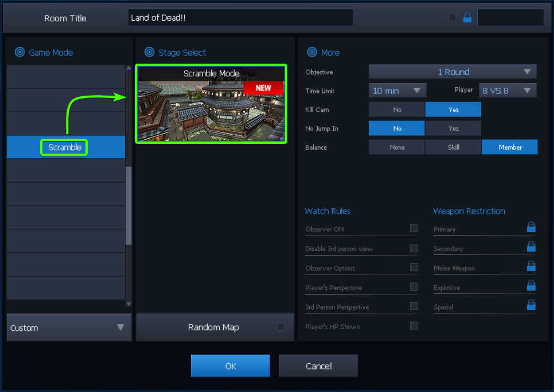The width and height of the screenshot is (554, 392).
Task: Click the Stage Select target icon
Action: pos(150,52)
